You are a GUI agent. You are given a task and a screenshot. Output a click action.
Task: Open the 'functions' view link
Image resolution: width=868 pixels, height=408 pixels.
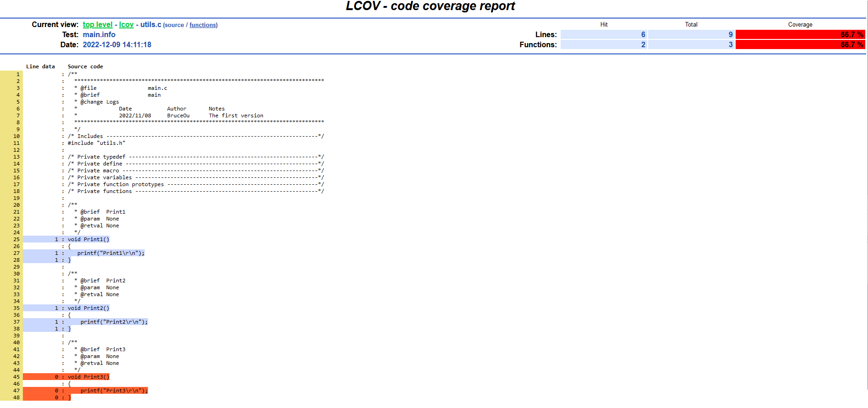pyautogui.click(x=203, y=25)
